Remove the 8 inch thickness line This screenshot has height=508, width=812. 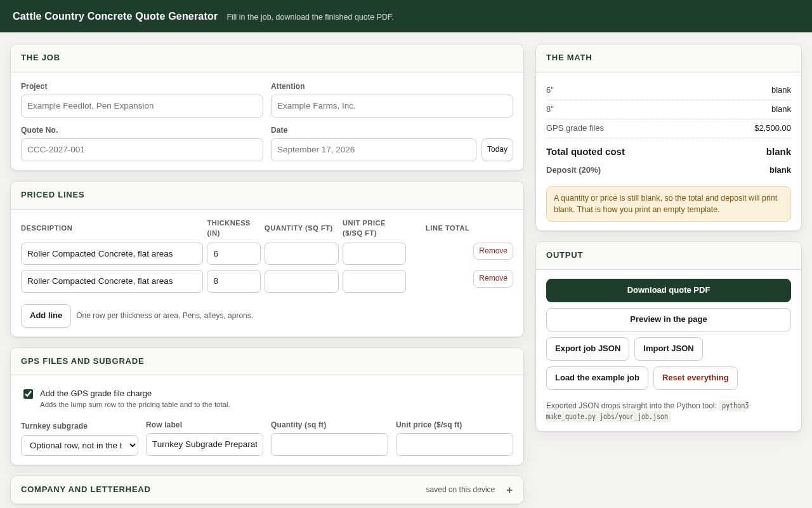pyautogui.click(x=493, y=278)
